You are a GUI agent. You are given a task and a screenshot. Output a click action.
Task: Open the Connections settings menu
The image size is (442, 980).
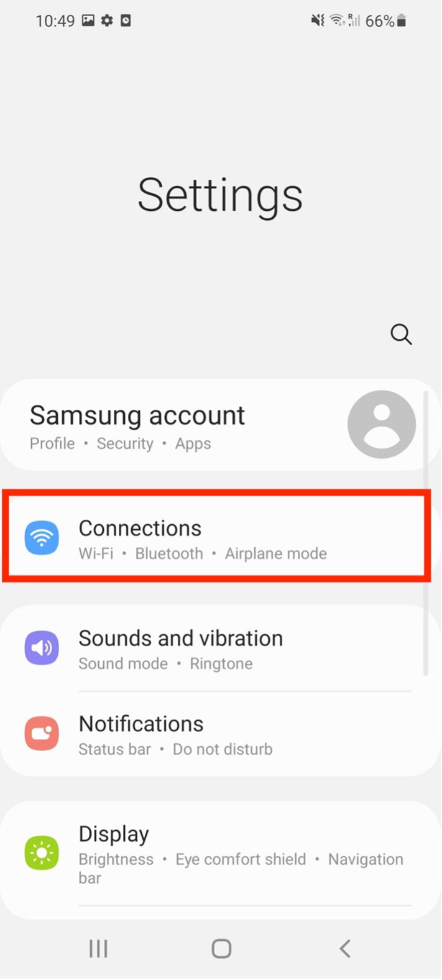(216, 535)
